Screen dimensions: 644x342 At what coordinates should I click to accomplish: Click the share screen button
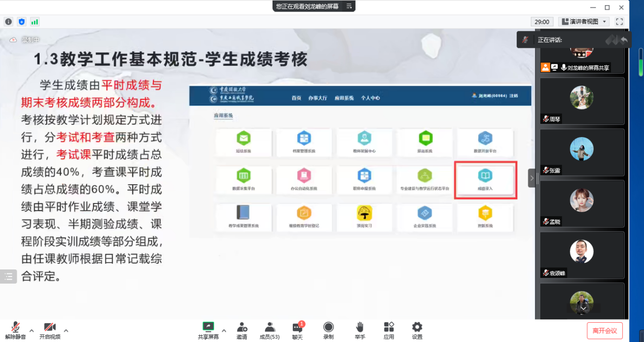point(208,330)
